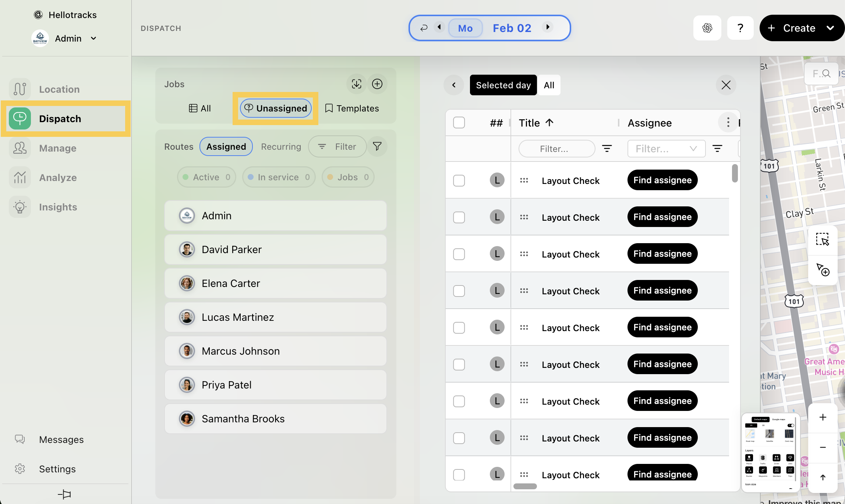Open the Assignee filter dropdown
Image resolution: width=845 pixels, height=504 pixels.
(666, 149)
